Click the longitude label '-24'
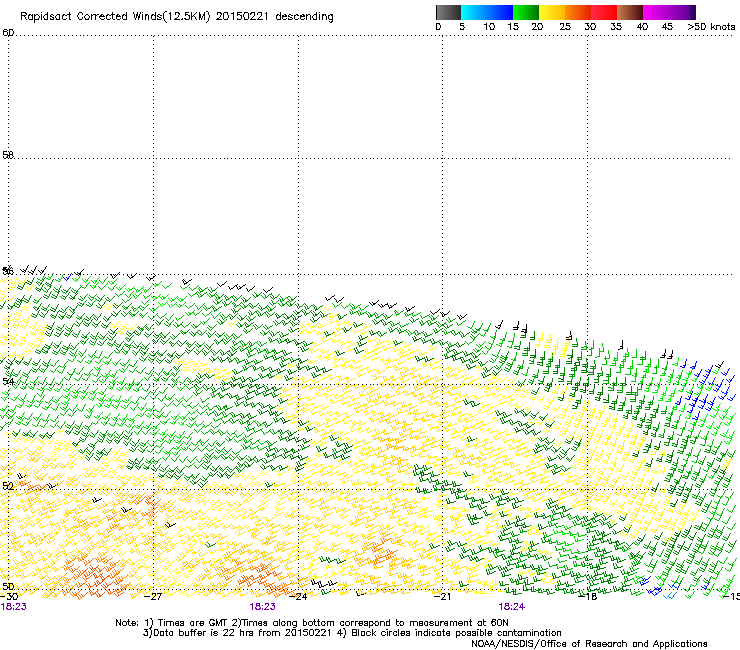 pyautogui.click(x=298, y=597)
